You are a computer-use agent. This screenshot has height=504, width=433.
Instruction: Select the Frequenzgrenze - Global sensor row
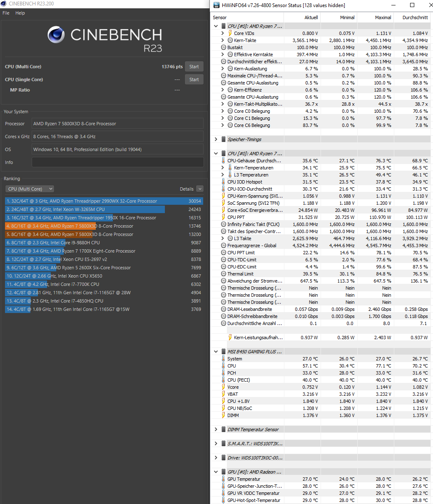coord(321,246)
